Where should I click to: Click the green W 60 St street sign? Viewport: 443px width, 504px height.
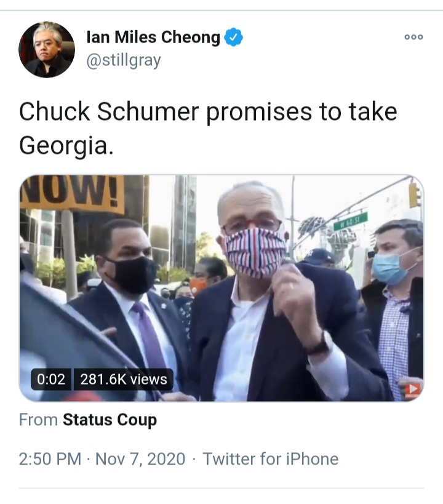click(x=351, y=221)
